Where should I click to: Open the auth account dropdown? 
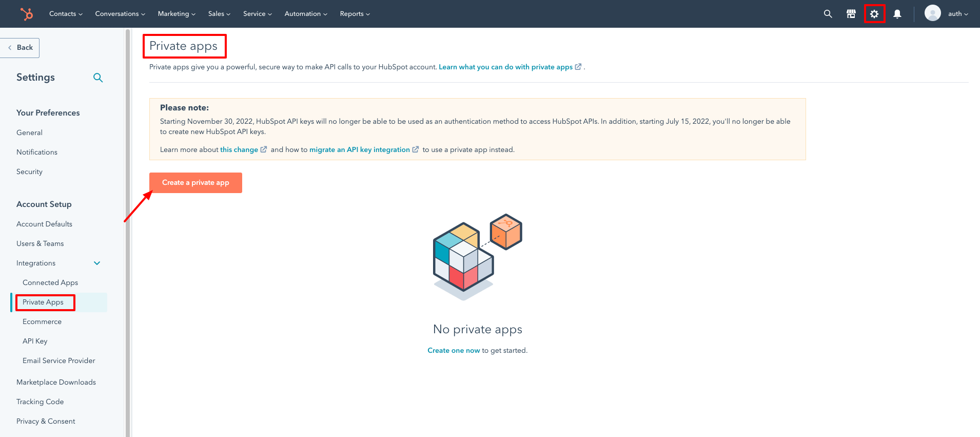957,14
